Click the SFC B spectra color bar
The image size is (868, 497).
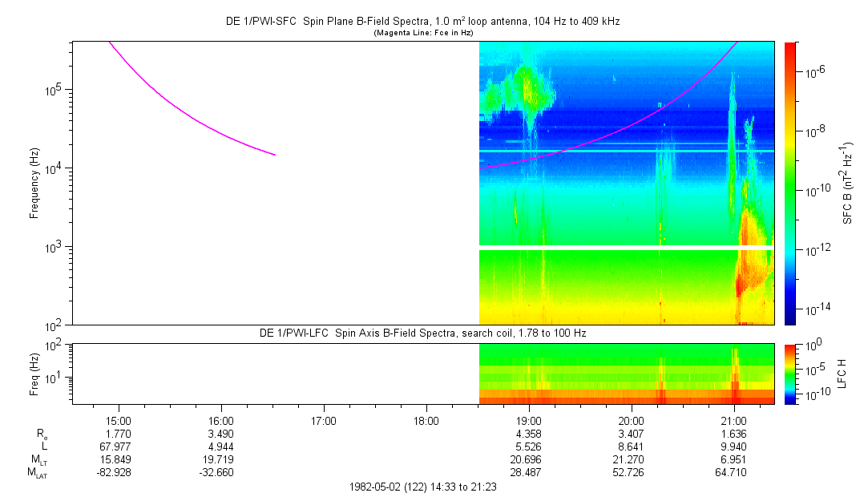tap(791, 183)
